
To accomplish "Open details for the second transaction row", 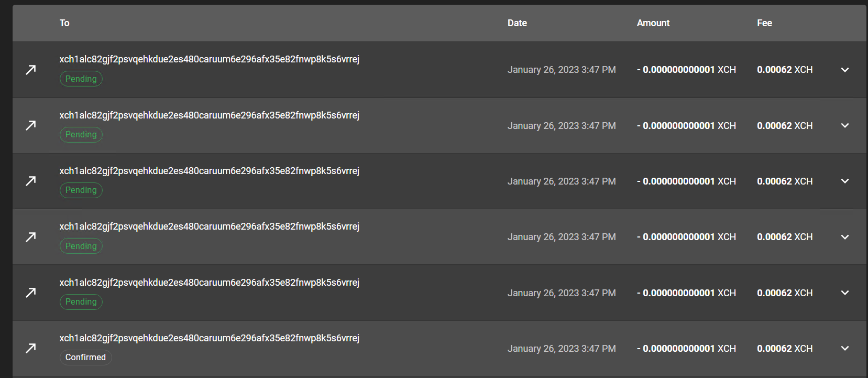I will (845, 125).
